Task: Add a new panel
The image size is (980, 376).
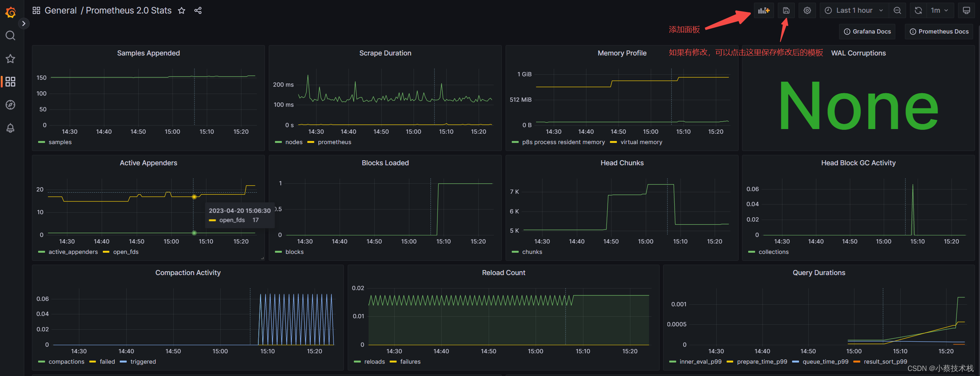Action: [x=764, y=10]
